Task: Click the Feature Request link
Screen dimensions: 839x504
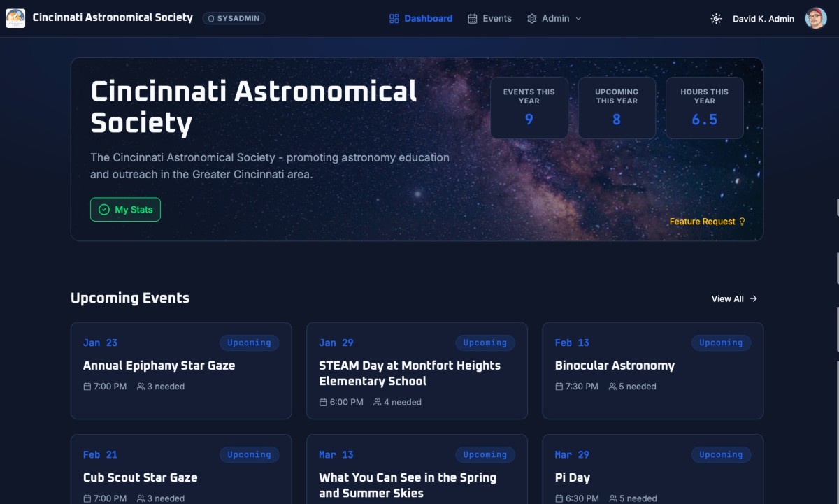Action: pos(702,222)
